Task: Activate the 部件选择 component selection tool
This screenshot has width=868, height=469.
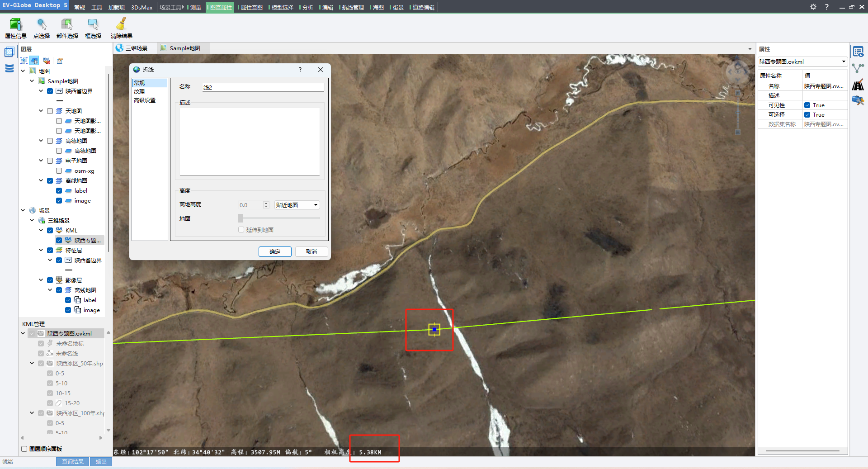Action: click(x=67, y=28)
